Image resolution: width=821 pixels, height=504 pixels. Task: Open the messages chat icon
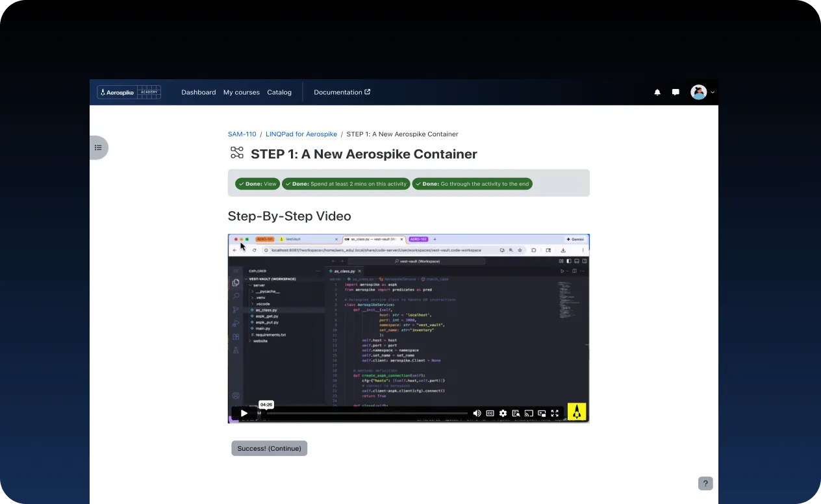(x=676, y=92)
